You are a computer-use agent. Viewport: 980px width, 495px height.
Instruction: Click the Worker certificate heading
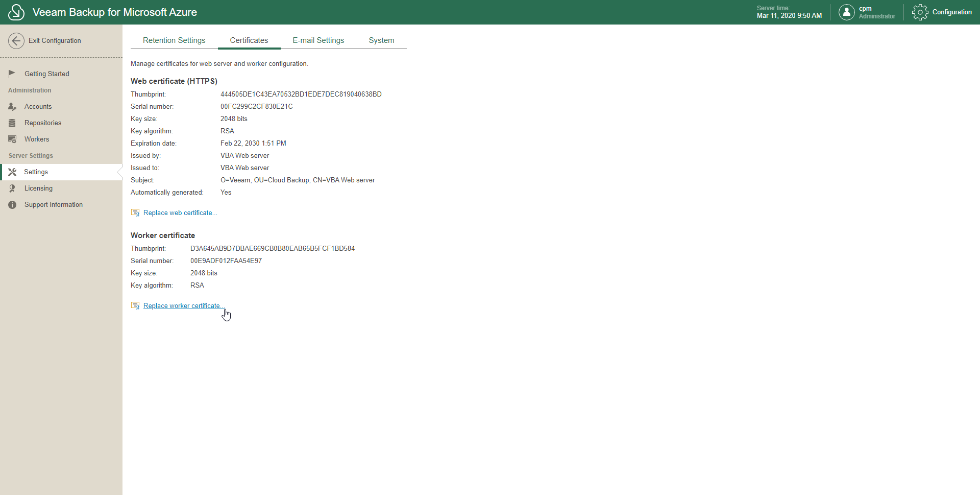[163, 235]
